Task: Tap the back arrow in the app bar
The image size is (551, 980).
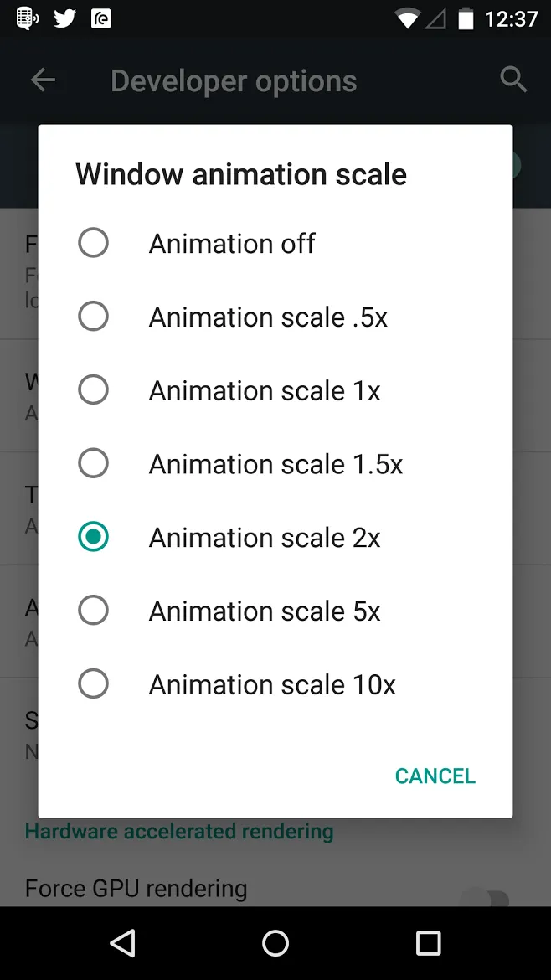Action: pos(43,80)
